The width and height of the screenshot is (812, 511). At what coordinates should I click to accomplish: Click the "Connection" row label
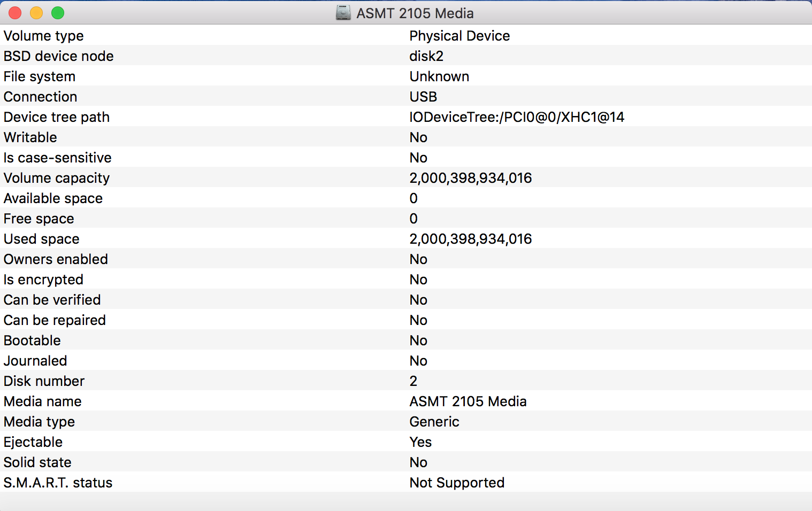click(x=41, y=97)
